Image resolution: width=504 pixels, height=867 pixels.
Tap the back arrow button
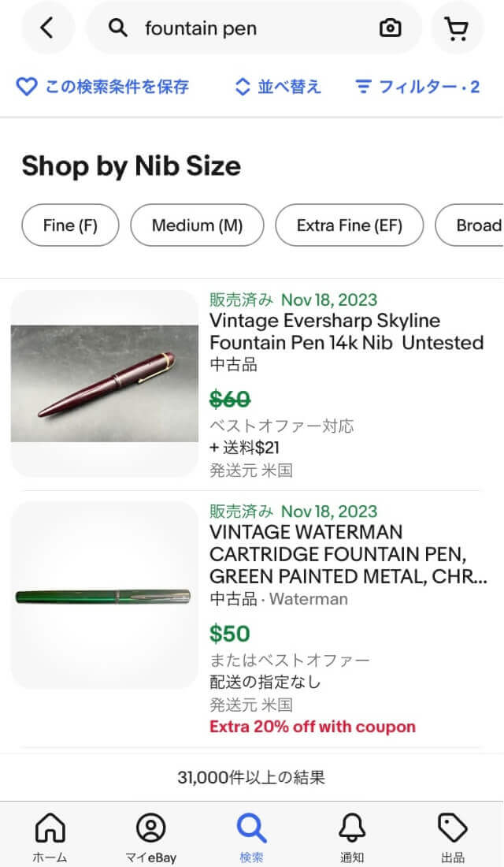[47, 28]
